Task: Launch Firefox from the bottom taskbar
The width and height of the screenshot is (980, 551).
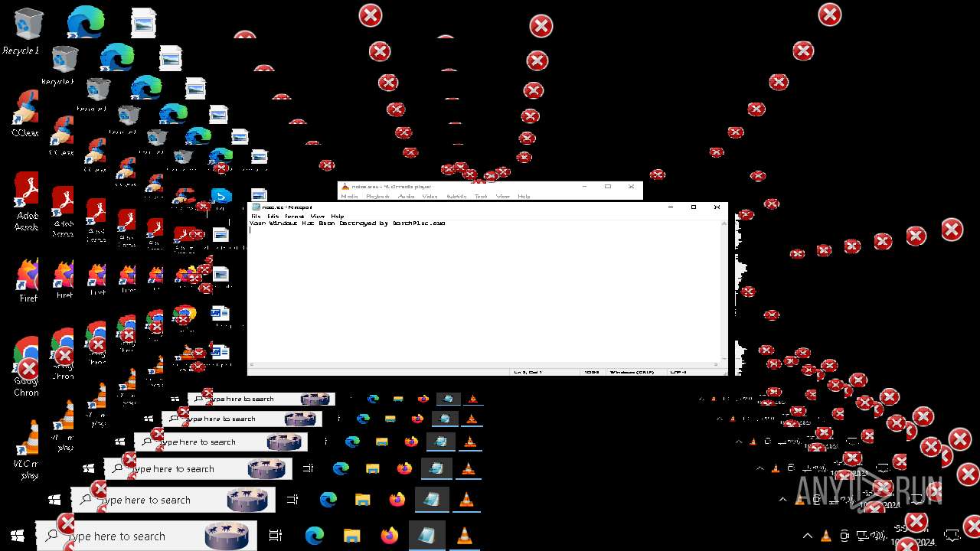Action: pos(389,536)
